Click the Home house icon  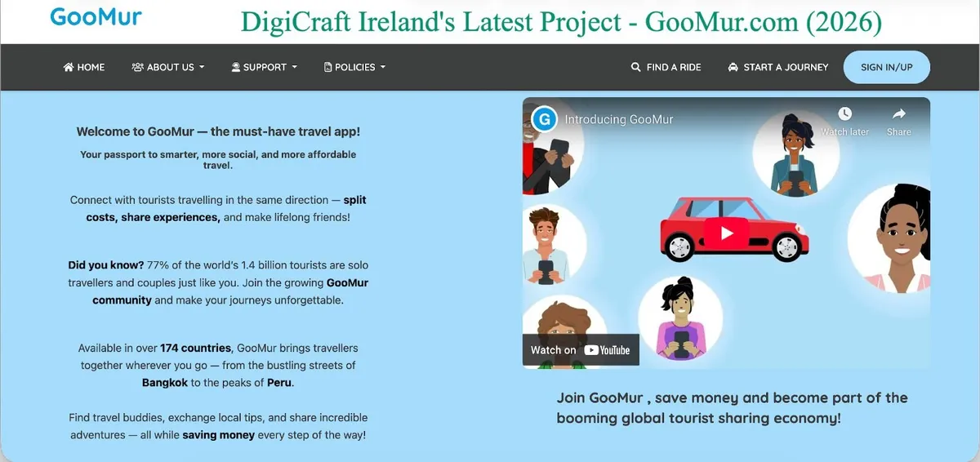point(69,67)
